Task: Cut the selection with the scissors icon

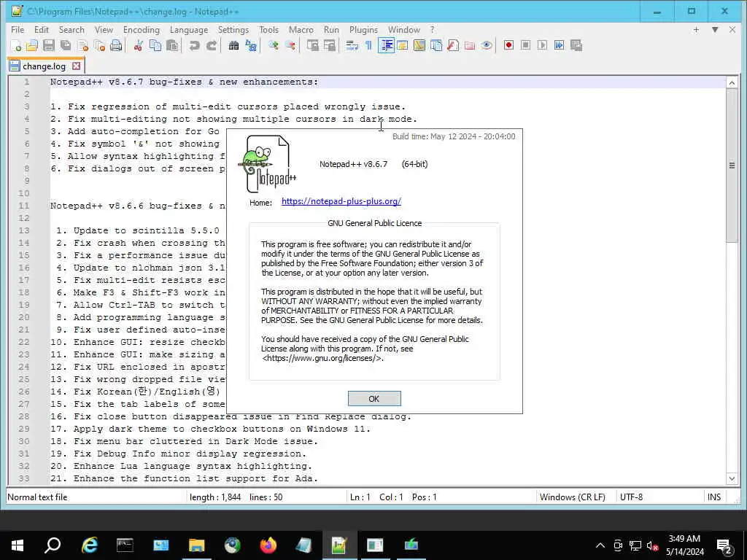Action: 138,45
